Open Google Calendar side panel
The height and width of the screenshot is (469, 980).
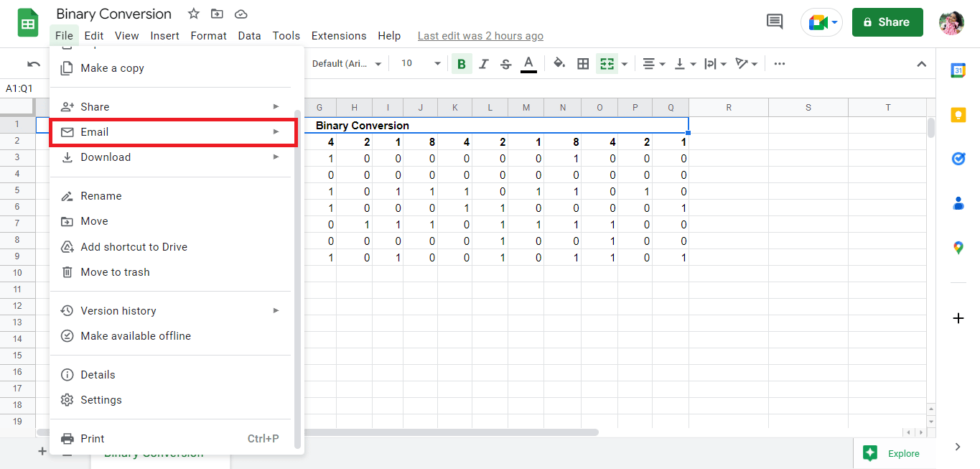click(x=958, y=70)
